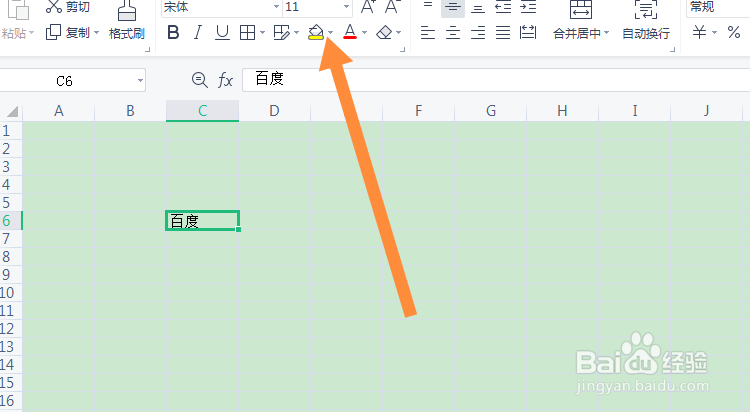Expand the draw border dropdown arrow
This screenshot has height=412, width=750.
[297, 33]
